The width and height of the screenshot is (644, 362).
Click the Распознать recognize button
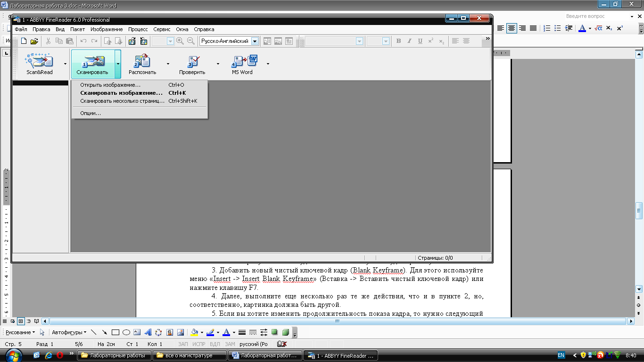(x=142, y=64)
